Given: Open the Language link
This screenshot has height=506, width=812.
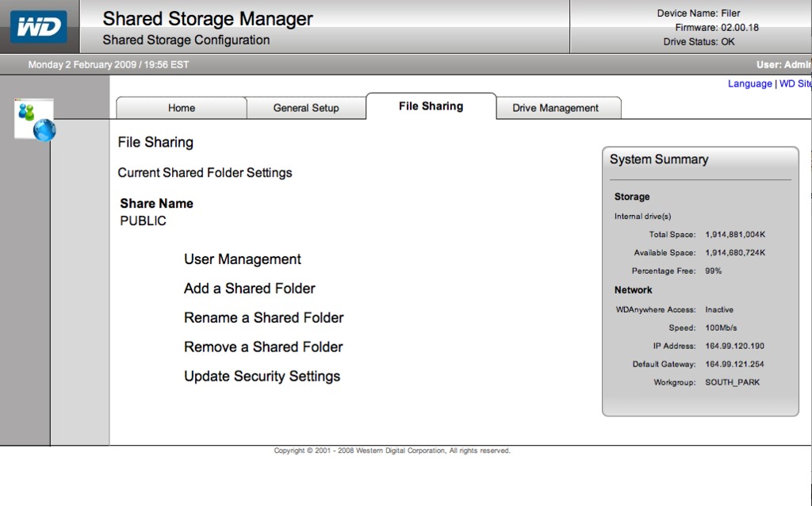Looking at the screenshot, I should point(749,84).
